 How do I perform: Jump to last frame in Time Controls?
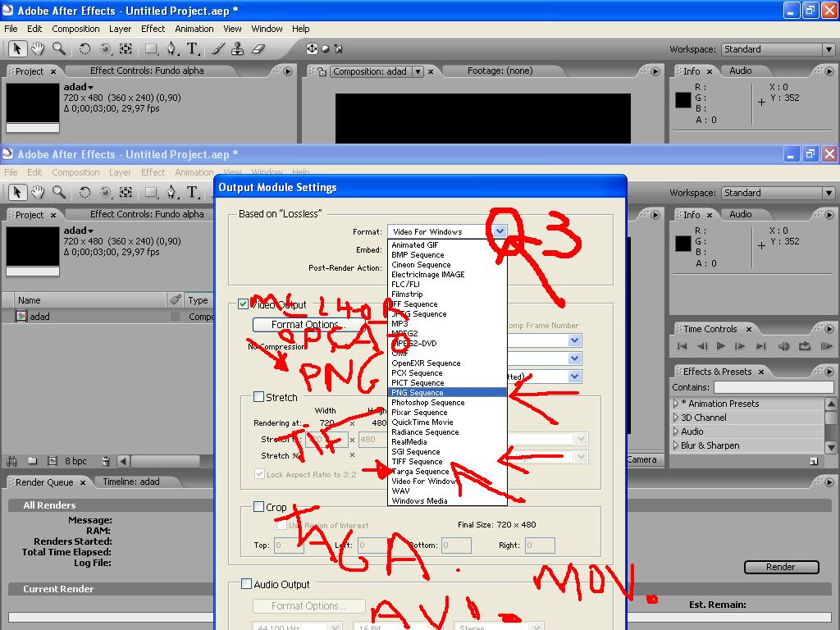(x=760, y=346)
